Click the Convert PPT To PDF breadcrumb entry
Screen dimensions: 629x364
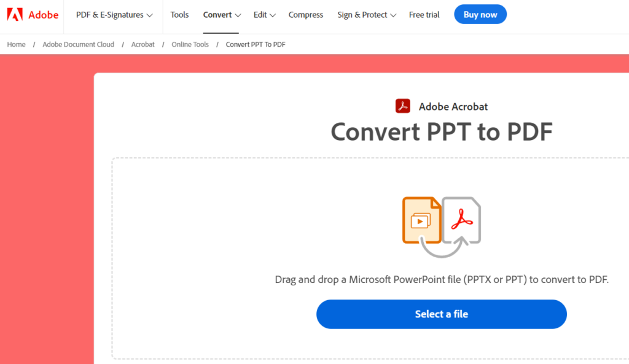coord(256,44)
